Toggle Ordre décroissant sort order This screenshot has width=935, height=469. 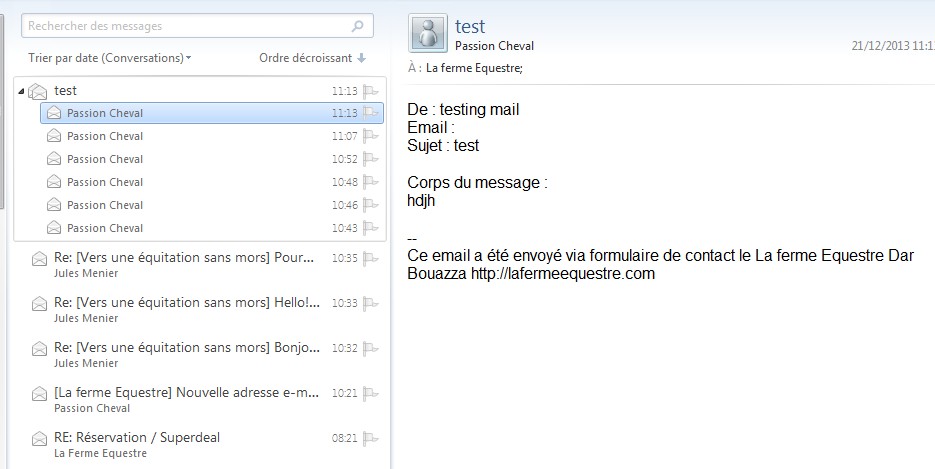pos(312,58)
